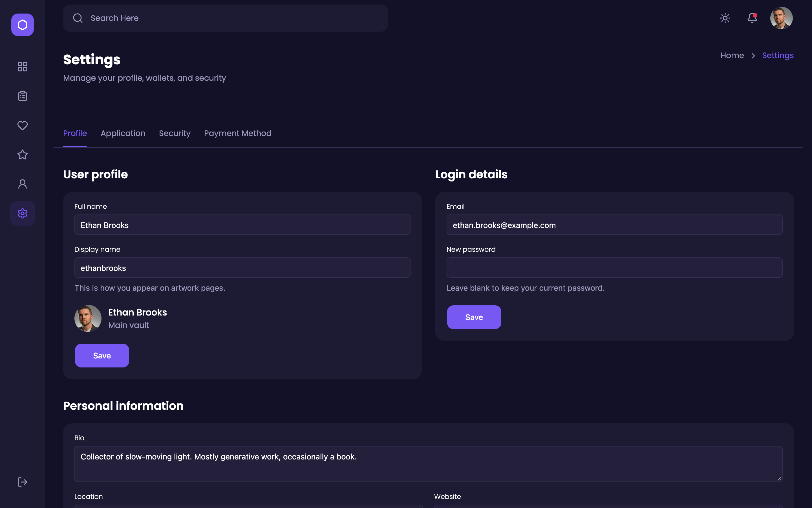Click the 'Ethan Brooks' name beside the photo
This screenshot has width=812, height=508.
pos(137,312)
